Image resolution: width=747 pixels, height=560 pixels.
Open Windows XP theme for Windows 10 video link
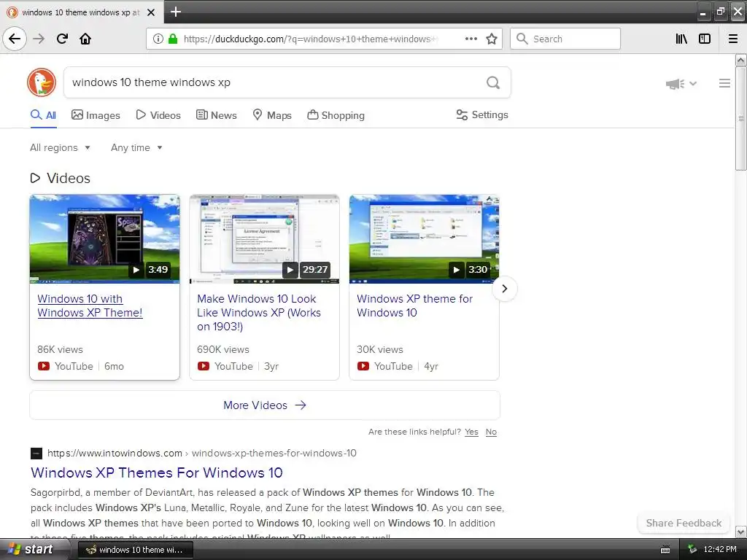(x=414, y=306)
